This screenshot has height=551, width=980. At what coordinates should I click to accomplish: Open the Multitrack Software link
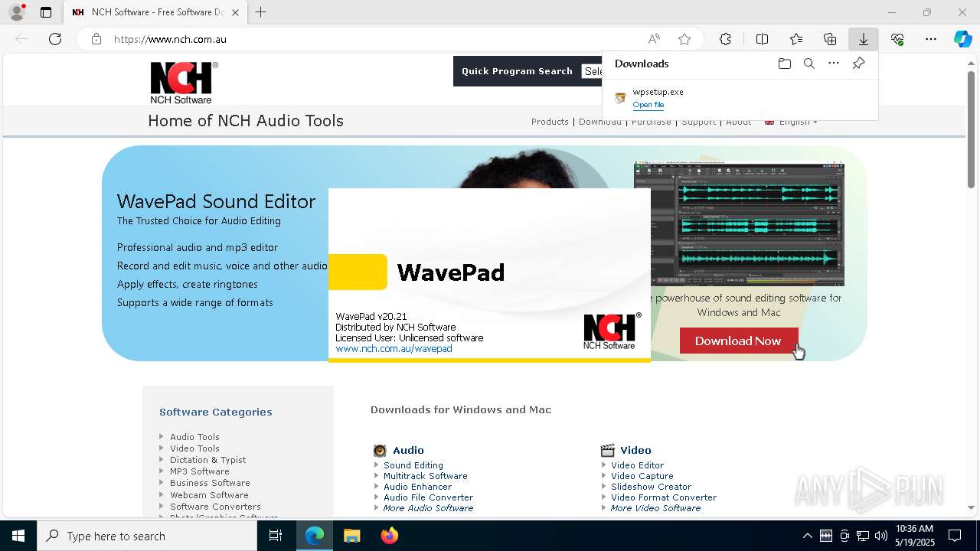426,476
